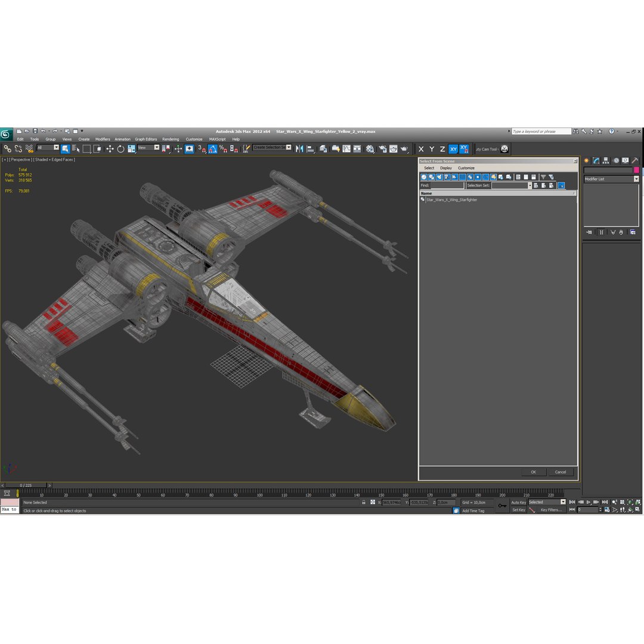The image size is (644, 644).
Task: Expand the undo history arrow
Action: [x=49, y=131]
